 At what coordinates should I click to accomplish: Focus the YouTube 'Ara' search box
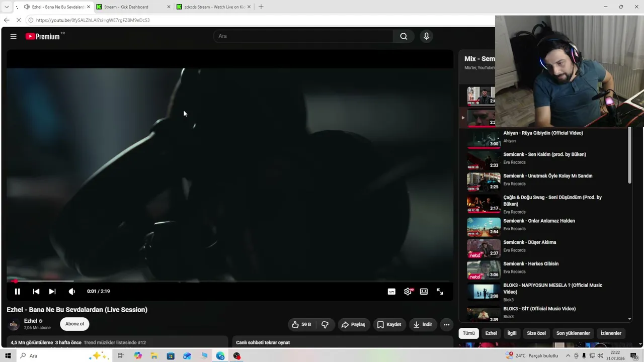pyautogui.click(x=303, y=36)
